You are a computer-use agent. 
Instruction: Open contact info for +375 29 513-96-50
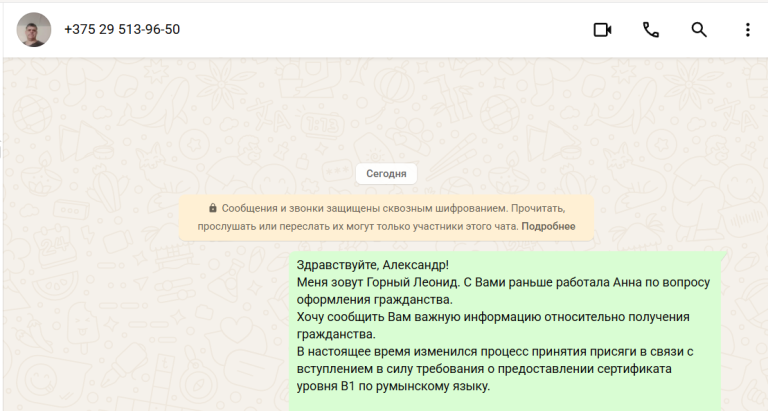coord(122,29)
